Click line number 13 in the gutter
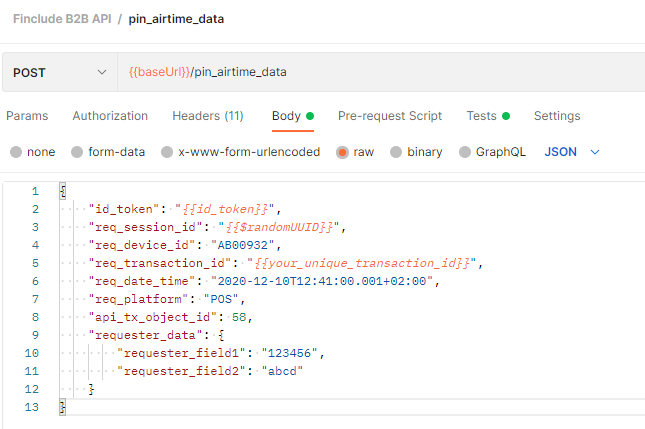645x429 pixels. pos(32,408)
